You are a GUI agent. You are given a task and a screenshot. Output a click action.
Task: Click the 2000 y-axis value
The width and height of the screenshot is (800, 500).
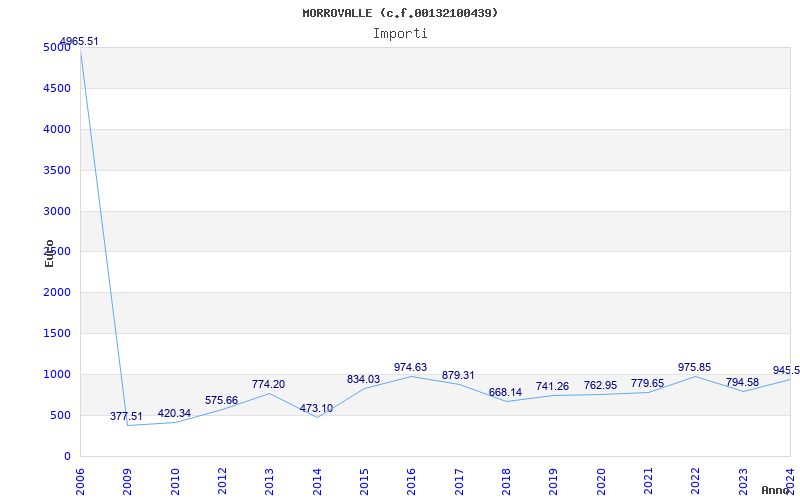[x=57, y=293]
